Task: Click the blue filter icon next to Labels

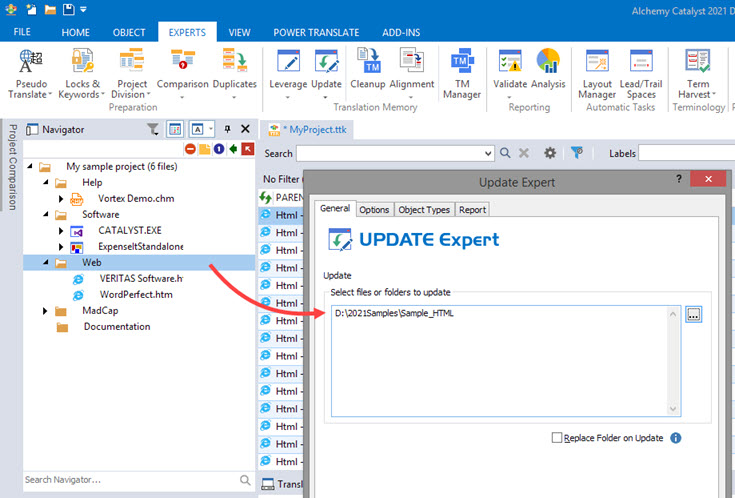Action: coord(577,152)
